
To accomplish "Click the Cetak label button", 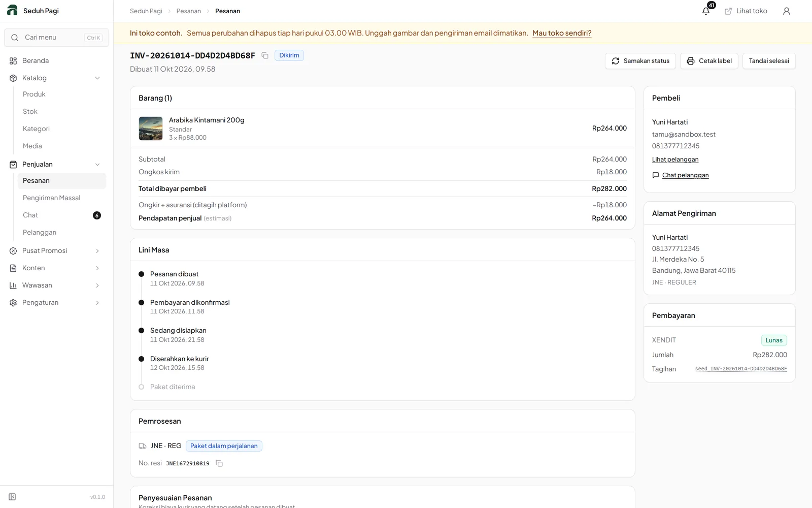I will (x=709, y=61).
